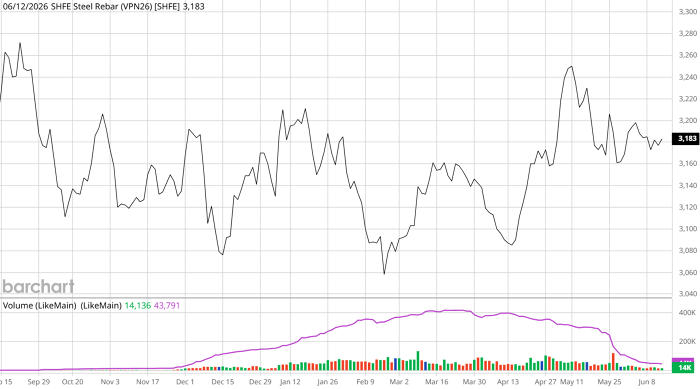Click the 3,120 price axis label

pyautogui.click(x=688, y=207)
